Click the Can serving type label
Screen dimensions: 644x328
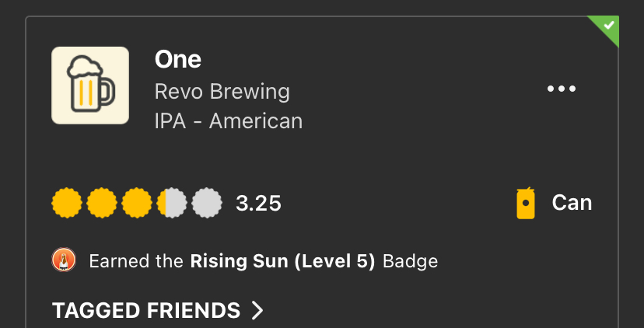(572, 203)
